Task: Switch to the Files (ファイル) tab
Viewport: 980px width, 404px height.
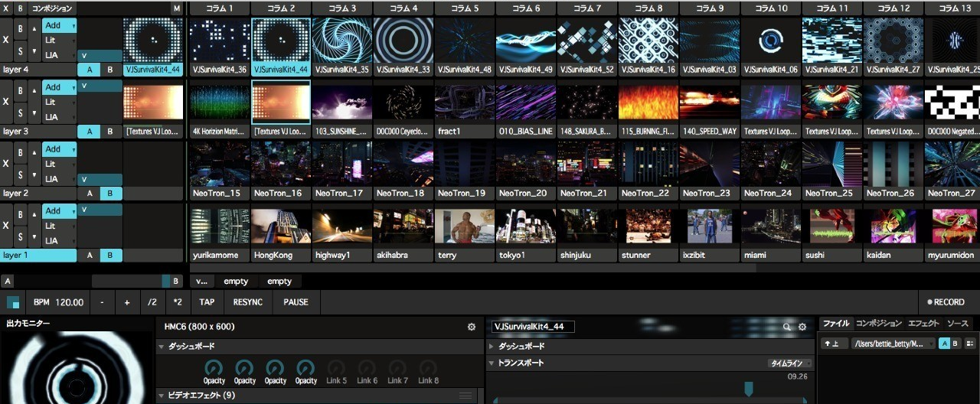Action: click(x=837, y=324)
